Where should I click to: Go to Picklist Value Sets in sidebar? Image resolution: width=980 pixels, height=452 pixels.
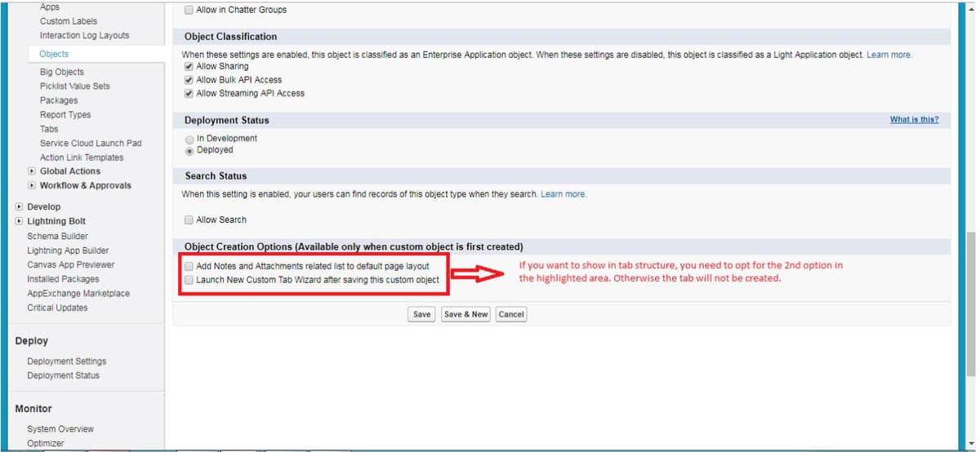click(x=74, y=86)
